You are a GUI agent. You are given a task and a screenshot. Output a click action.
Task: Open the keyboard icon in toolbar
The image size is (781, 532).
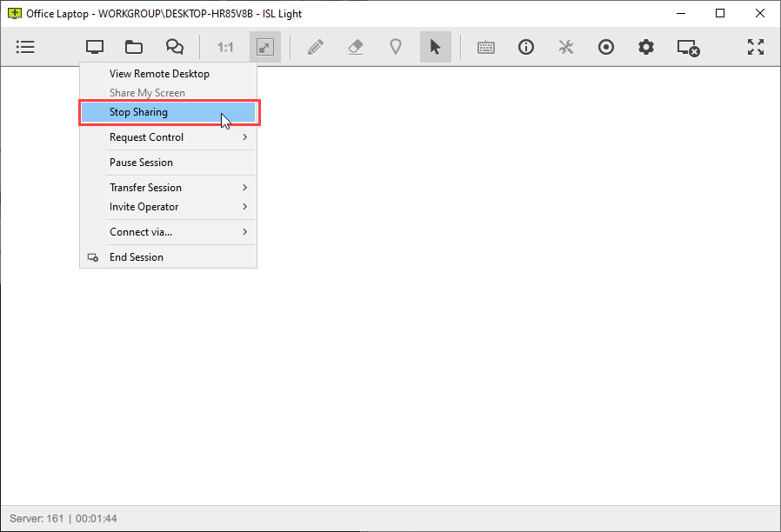click(x=486, y=47)
